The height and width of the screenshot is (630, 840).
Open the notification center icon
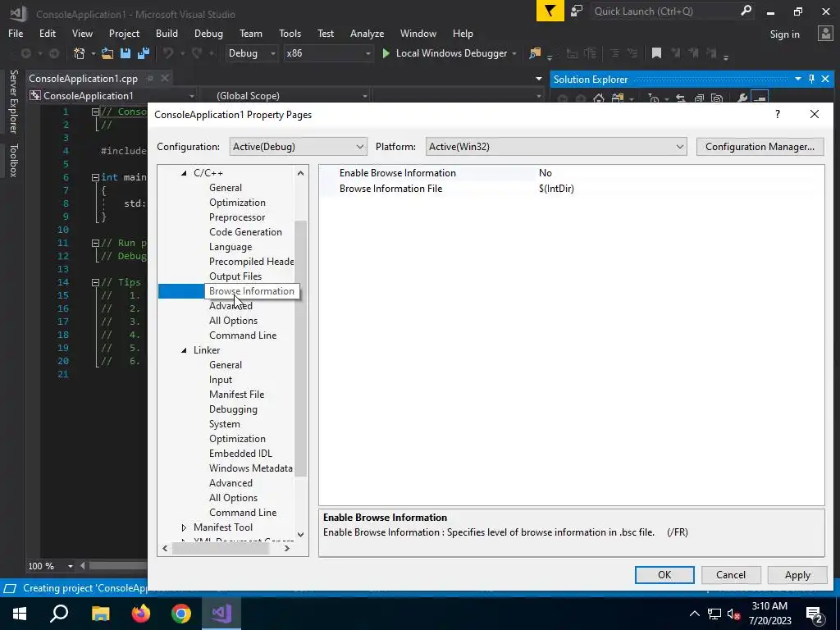click(814, 614)
